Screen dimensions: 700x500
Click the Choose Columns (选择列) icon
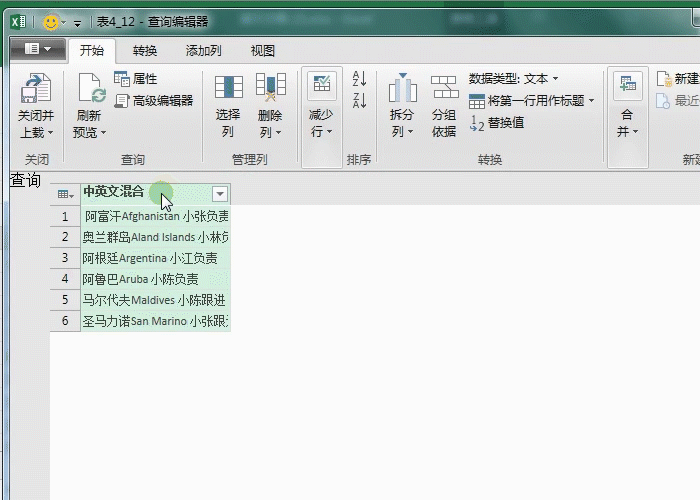click(228, 88)
